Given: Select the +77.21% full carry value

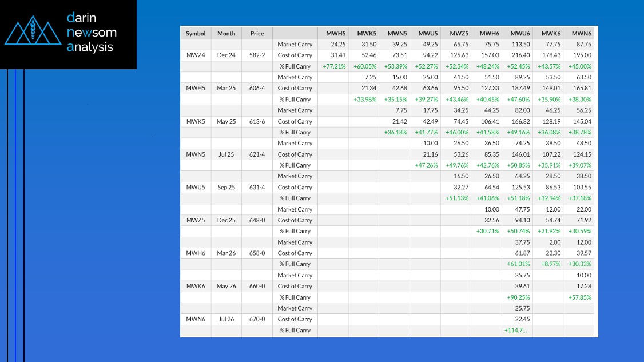Looking at the screenshot, I should 334,66.
